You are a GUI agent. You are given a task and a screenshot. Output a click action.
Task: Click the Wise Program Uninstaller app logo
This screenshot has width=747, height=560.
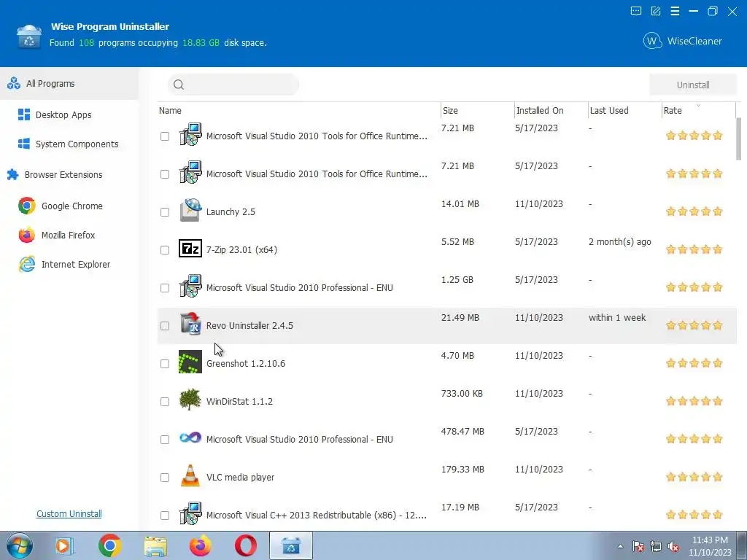click(x=28, y=36)
